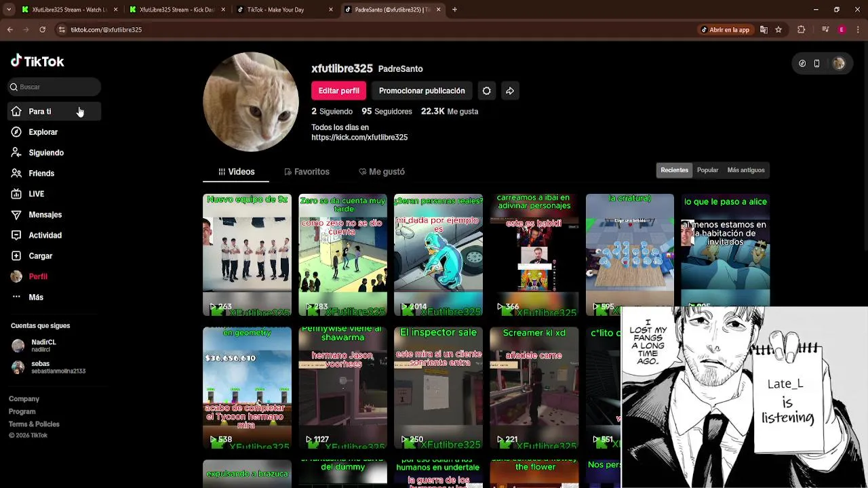Open the Pennywise viene al shawarma video
The height and width of the screenshot is (488, 868).
342,388
